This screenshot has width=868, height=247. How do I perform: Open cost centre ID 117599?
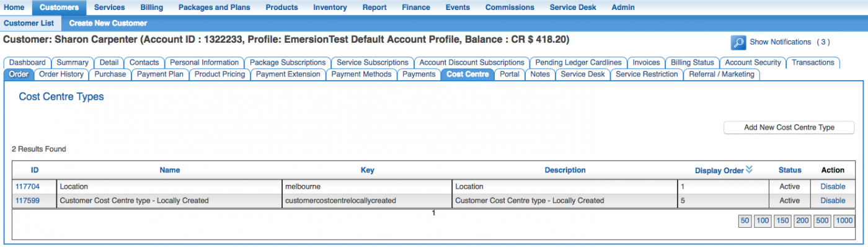pyautogui.click(x=27, y=200)
